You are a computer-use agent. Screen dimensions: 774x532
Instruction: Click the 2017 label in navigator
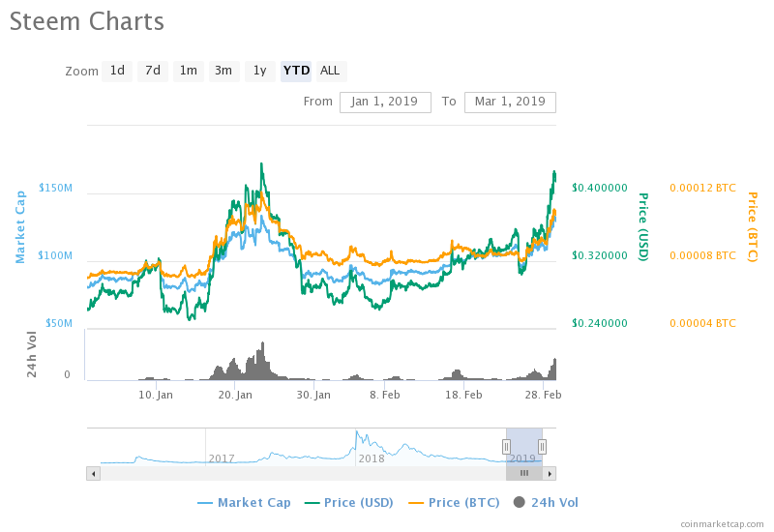pos(222,458)
